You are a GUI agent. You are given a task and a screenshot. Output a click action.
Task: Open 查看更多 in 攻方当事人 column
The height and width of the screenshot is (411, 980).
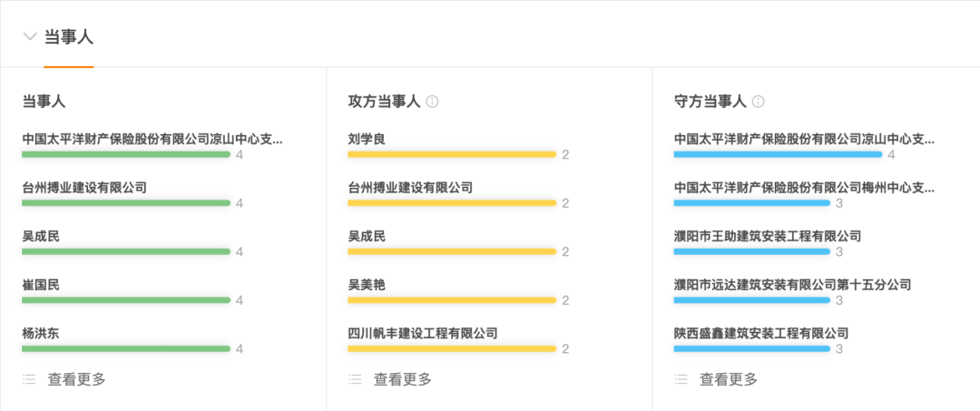click(x=403, y=379)
